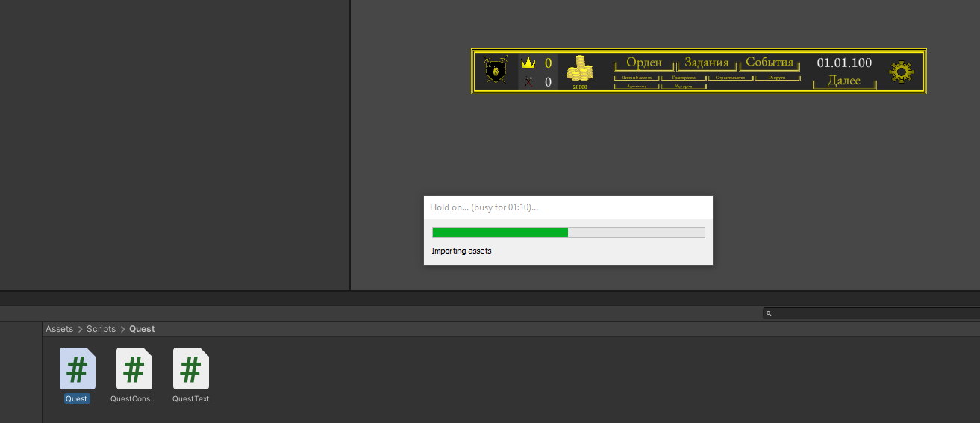980x423 pixels.
Task: Click the QuestText file name label
Action: [191, 399]
